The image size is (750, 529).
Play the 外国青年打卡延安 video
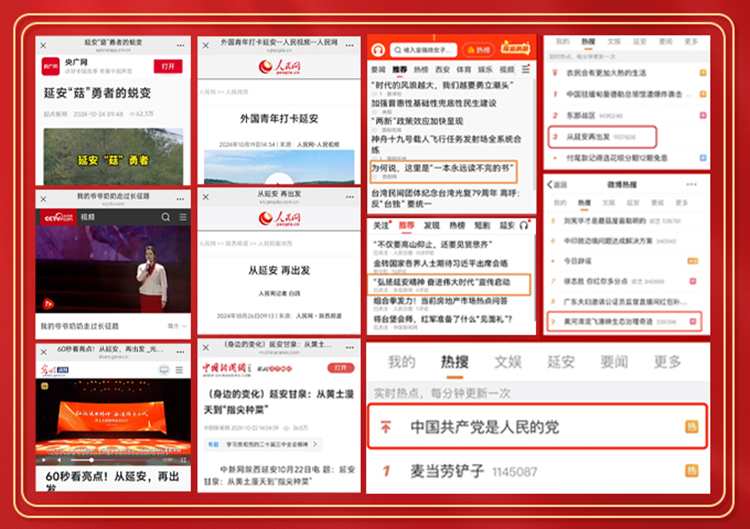(279, 179)
